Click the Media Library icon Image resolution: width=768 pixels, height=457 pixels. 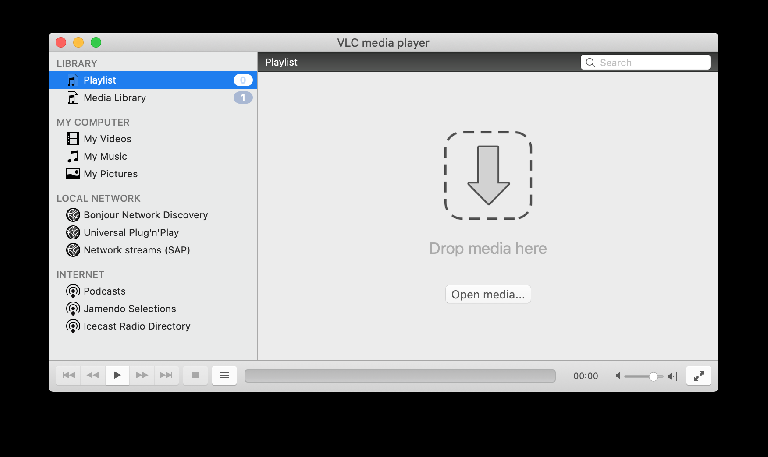tap(72, 97)
